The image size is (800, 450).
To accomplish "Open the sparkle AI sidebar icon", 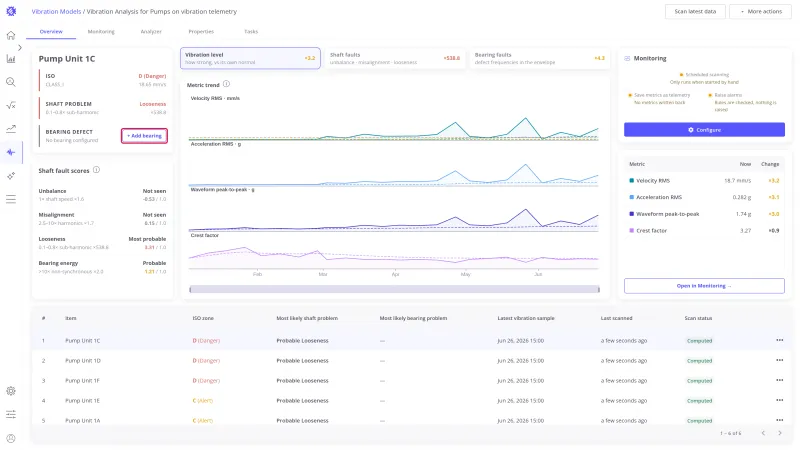I will coord(11,176).
